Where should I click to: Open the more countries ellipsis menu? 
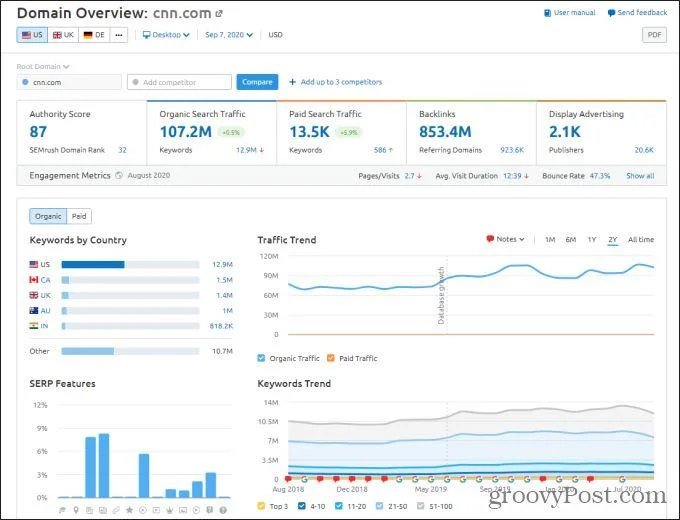pos(119,35)
